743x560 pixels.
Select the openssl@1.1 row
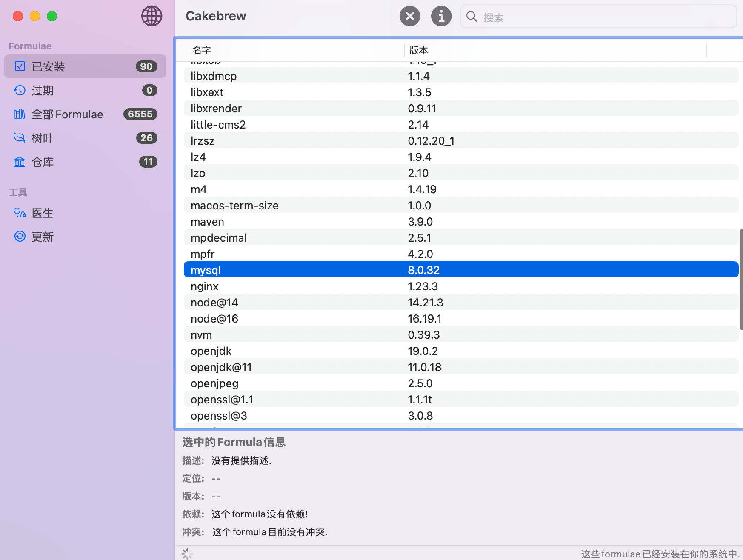pos(461,400)
